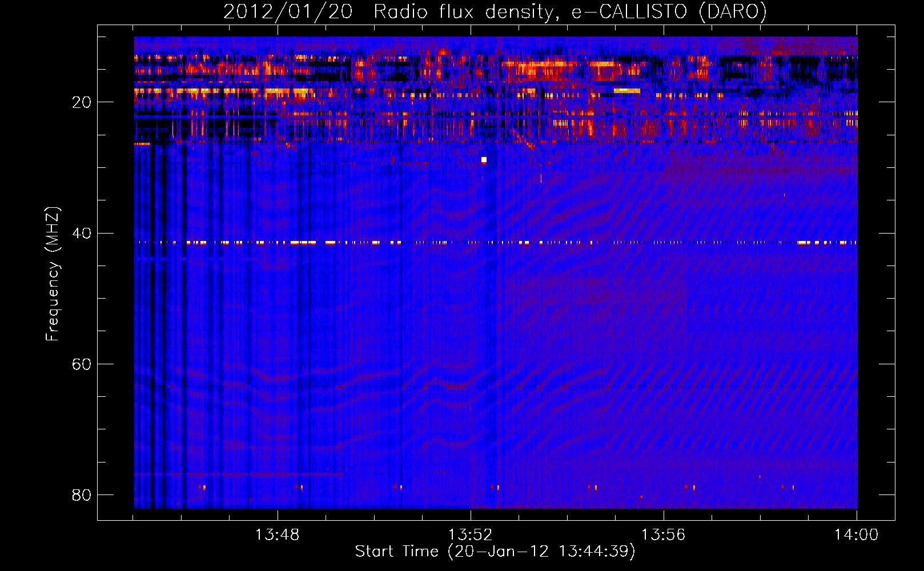Click the 14:00 time tick label
Viewport: 924px width, 571px height.
click(856, 535)
